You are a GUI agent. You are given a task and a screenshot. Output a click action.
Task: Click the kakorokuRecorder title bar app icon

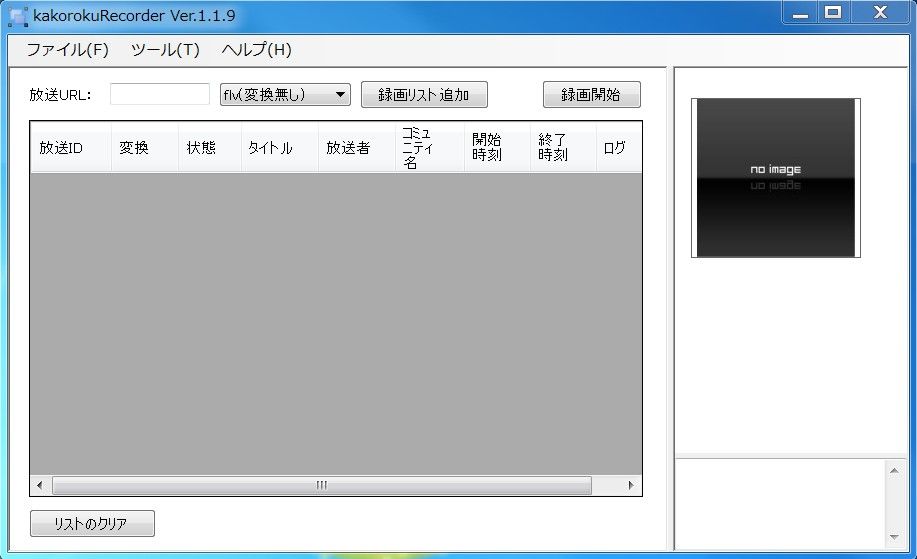click(x=18, y=16)
